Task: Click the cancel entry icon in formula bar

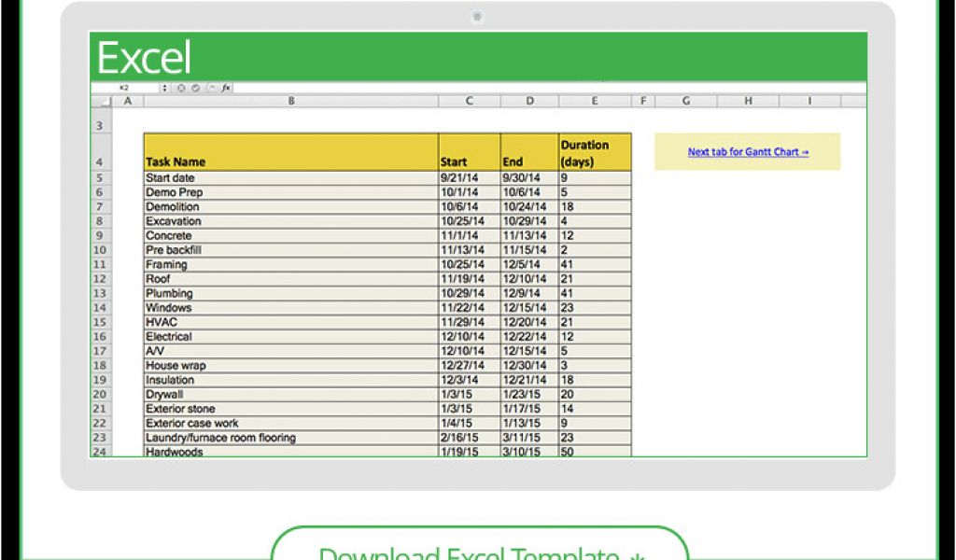Action: tap(181, 88)
